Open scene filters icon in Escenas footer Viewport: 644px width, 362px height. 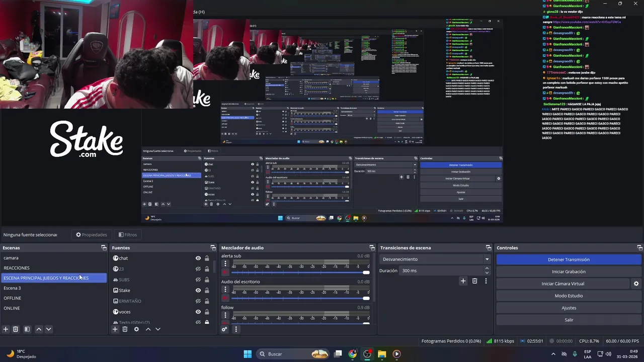[x=27, y=329]
